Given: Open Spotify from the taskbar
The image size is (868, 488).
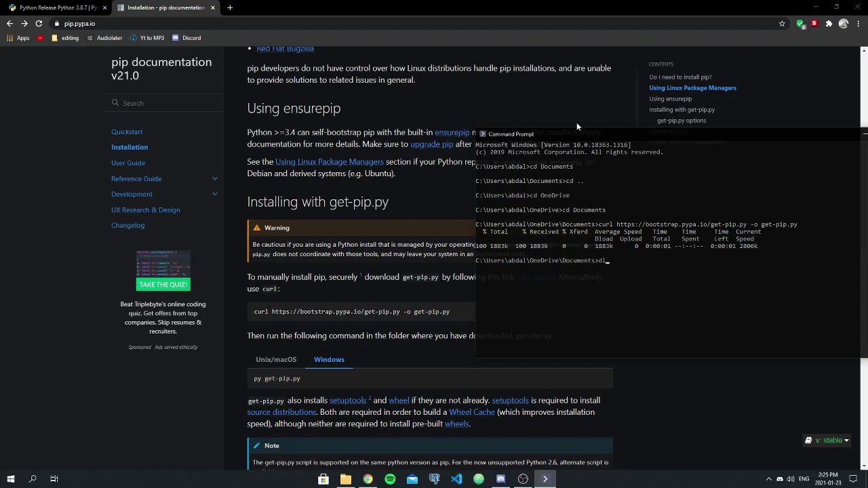Looking at the screenshot, I should (390, 479).
